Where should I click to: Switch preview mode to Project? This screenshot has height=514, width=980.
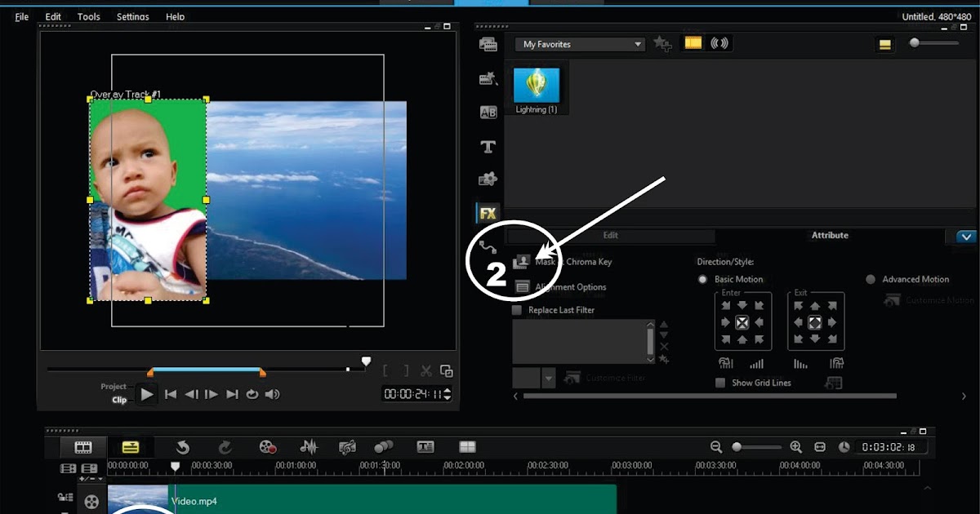tap(114, 387)
